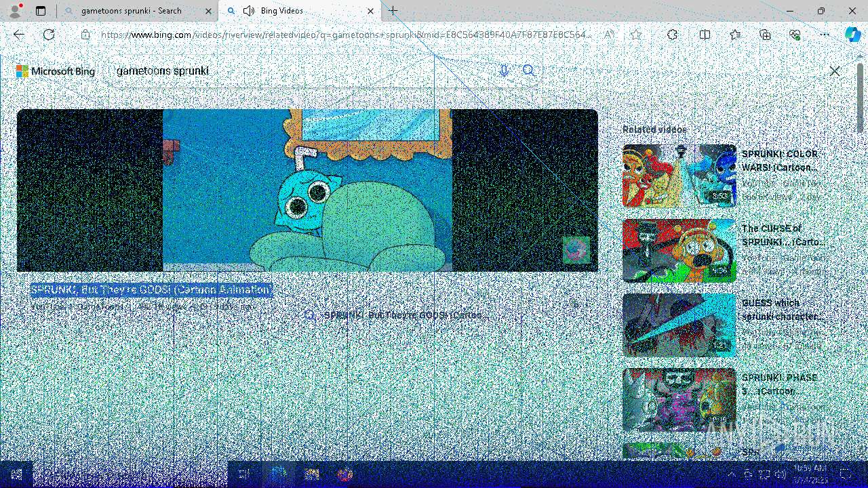This screenshot has width=868, height=488.
Task: Open GUESS which sprunki character title
Action: (x=783, y=310)
